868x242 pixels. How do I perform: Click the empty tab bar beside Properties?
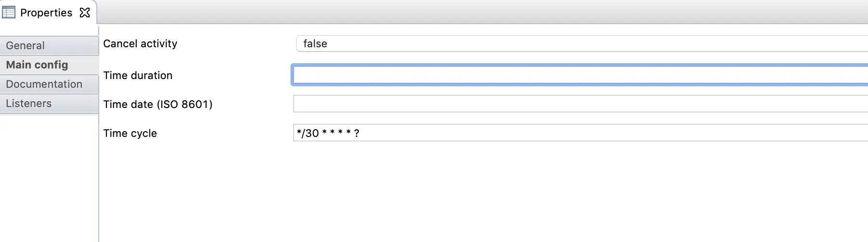(x=482, y=12)
